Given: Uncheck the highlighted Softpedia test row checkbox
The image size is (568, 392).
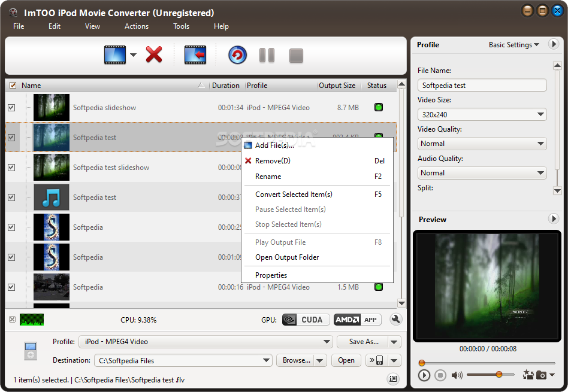Looking at the screenshot, I should [11, 138].
